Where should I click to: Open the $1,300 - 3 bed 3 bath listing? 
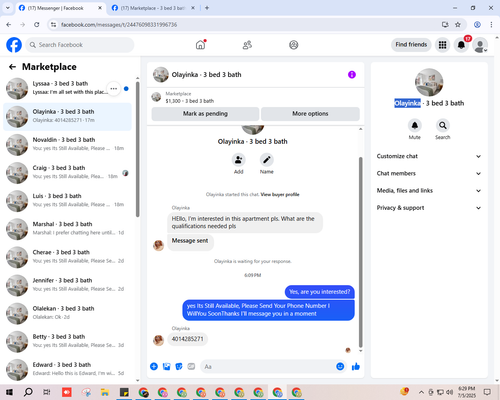pos(256,97)
